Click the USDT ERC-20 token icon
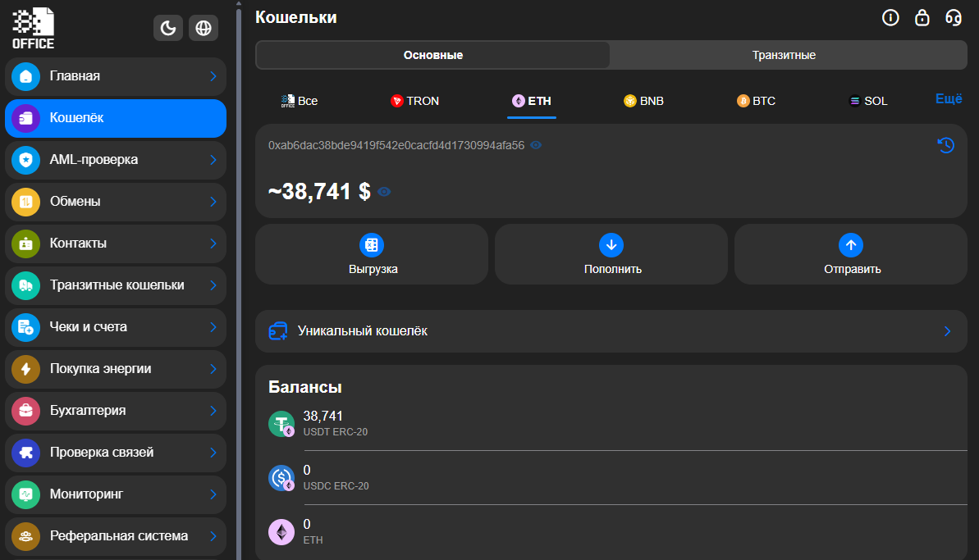This screenshot has width=979, height=560. [281, 423]
